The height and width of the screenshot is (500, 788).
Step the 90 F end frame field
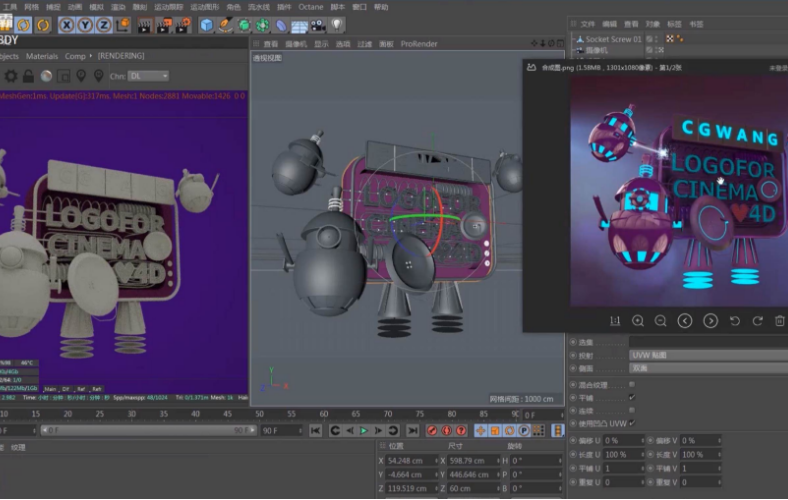(x=301, y=431)
